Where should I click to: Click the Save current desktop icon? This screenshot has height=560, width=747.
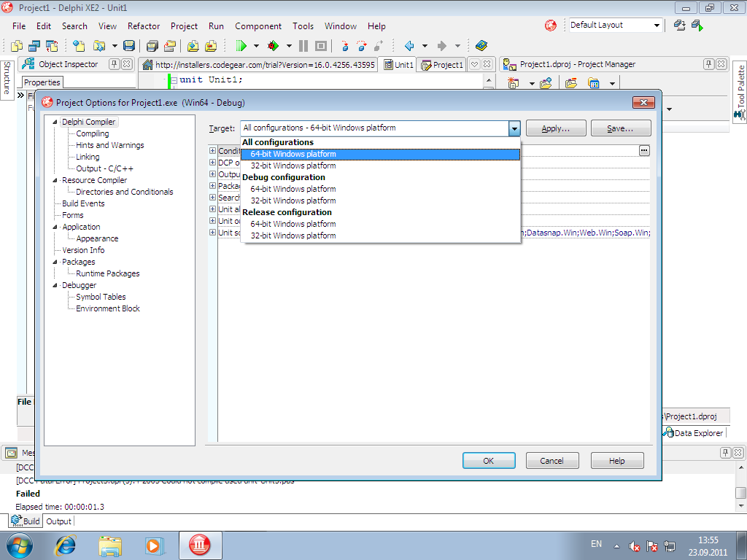pyautogui.click(x=680, y=26)
